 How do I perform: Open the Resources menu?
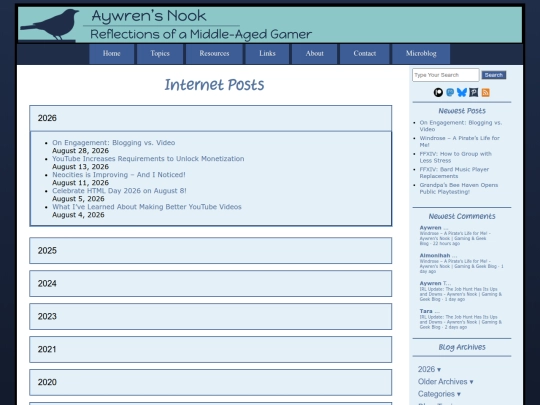pos(214,53)
